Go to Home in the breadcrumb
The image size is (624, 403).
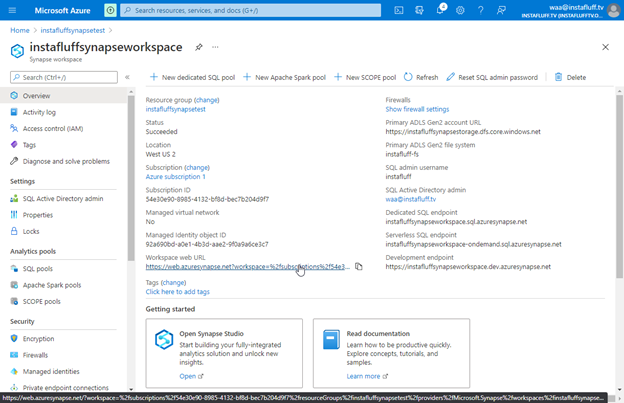20,30
